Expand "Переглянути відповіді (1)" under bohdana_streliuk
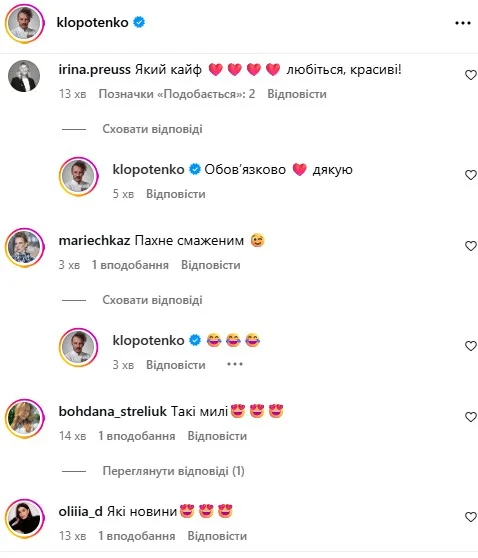 (x=173, y=471)
